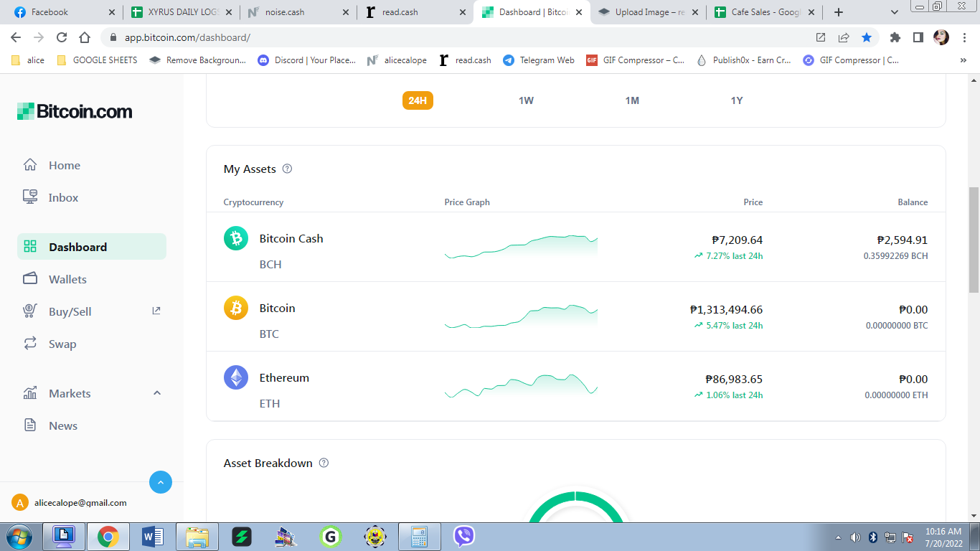Open Chrome from the taskbar

[x=108, y=537]
